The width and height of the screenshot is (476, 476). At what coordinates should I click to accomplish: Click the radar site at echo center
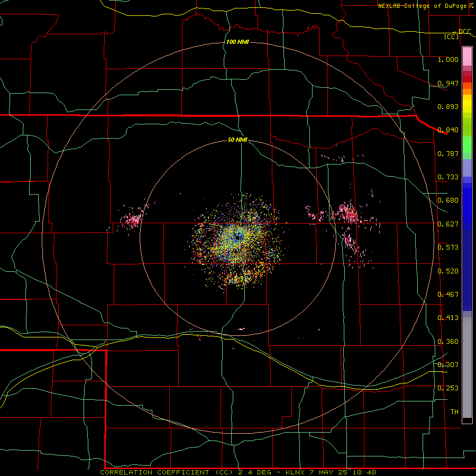pyautogui.click(x=239, y=237)
